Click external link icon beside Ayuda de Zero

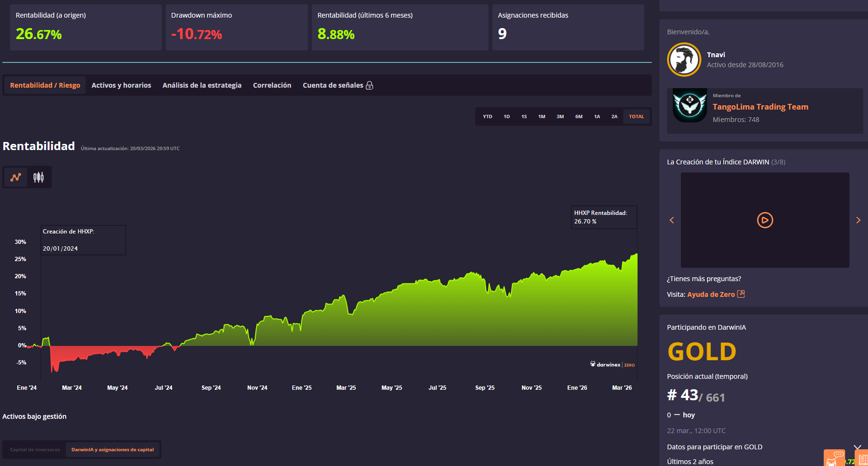tap(741, 294)
